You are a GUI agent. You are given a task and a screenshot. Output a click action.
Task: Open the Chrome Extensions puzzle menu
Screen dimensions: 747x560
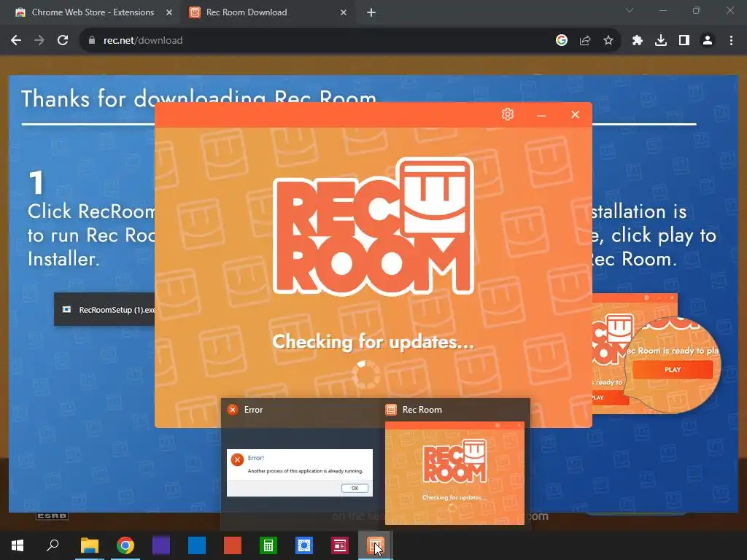click(x=638, y=41)
